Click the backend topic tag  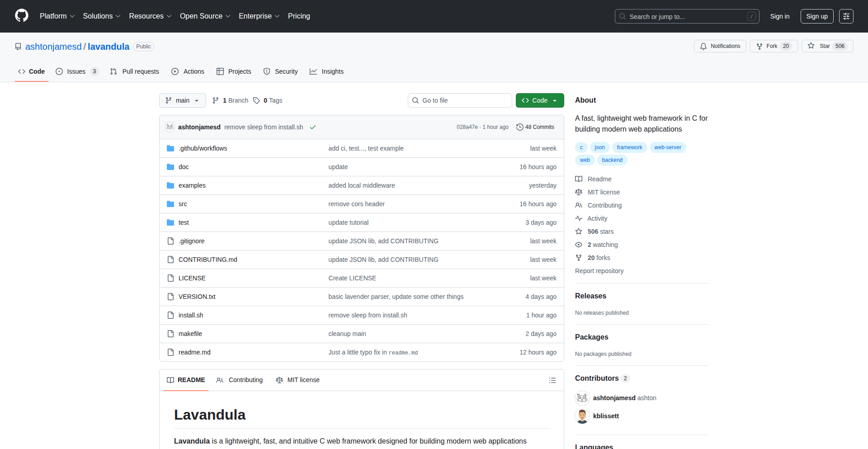[x=612, y=160]
